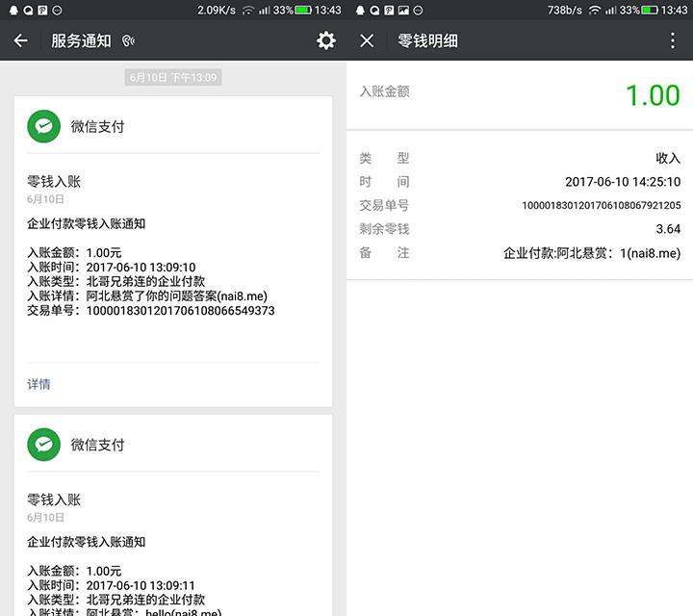Tap the time value 2017-06-10 14:25:10

[623, 182]
